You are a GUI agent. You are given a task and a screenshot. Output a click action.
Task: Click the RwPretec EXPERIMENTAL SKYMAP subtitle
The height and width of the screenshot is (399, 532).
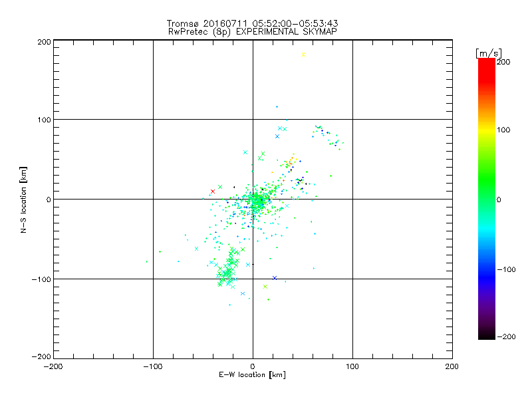(x=252, y=32)
